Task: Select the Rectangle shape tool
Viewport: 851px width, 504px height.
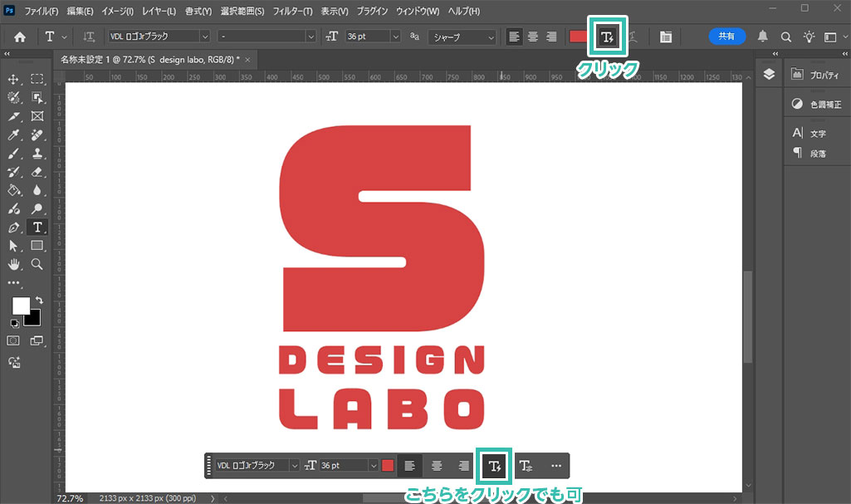Action: [37, 246]
